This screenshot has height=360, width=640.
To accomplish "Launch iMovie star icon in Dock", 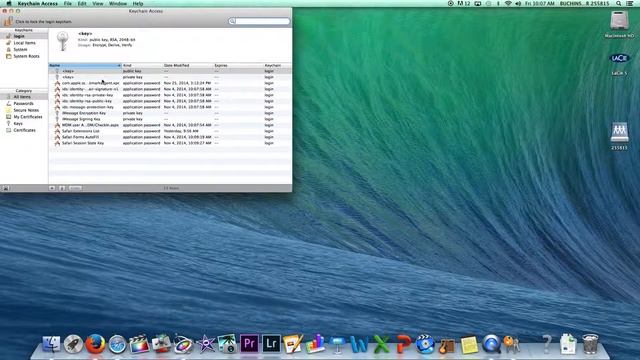I will 205,344.
